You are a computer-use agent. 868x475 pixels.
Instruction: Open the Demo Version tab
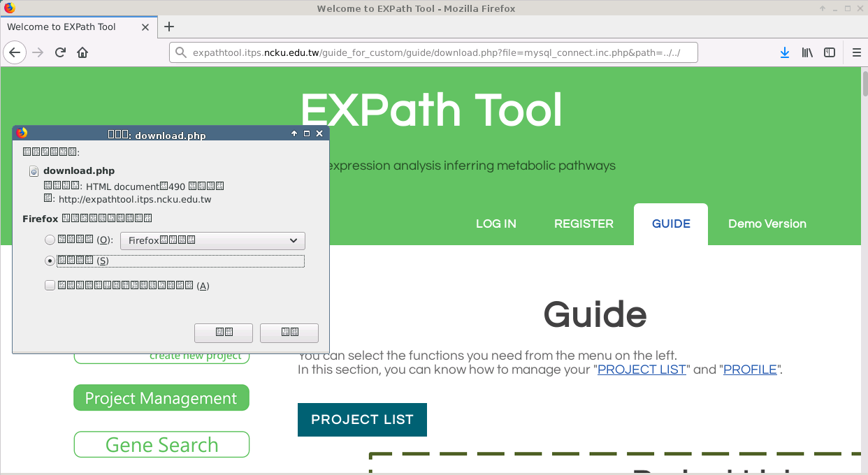(767, 224)
